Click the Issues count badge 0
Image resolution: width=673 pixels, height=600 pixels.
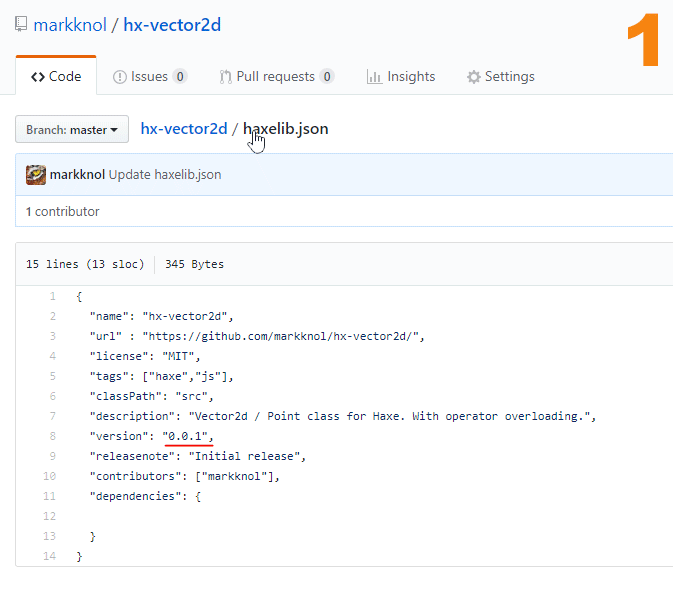[180, 76]
